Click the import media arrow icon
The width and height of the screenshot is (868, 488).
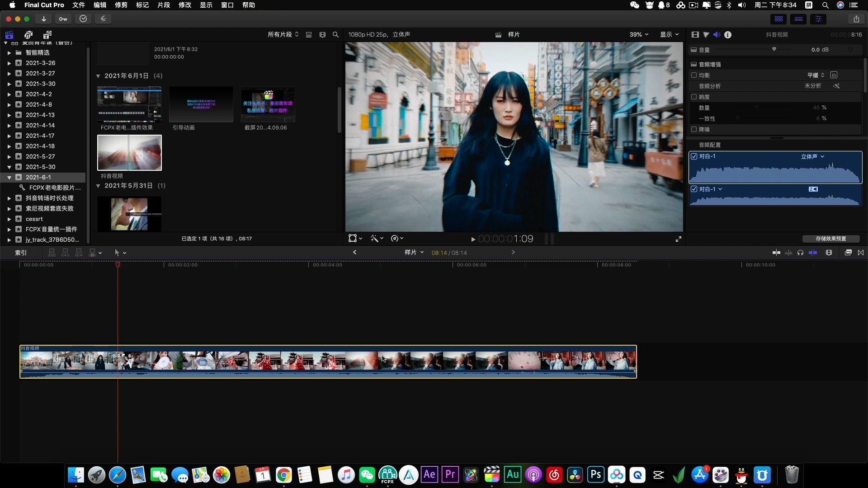coord(44,19)
